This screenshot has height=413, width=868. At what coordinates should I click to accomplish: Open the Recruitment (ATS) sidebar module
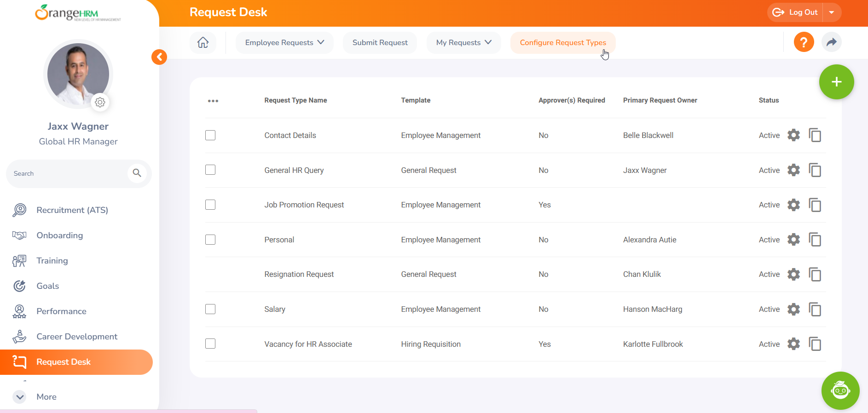tap(72, 210)
